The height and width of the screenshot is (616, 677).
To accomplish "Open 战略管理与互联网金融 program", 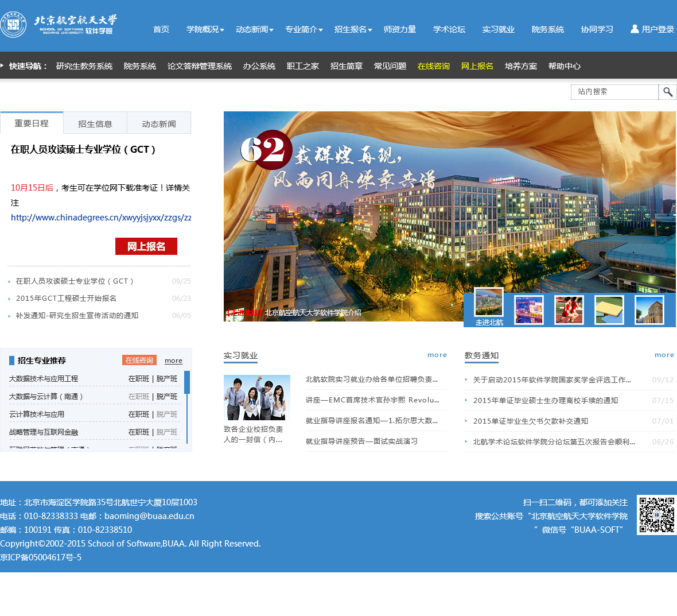I will coord(44,432).
